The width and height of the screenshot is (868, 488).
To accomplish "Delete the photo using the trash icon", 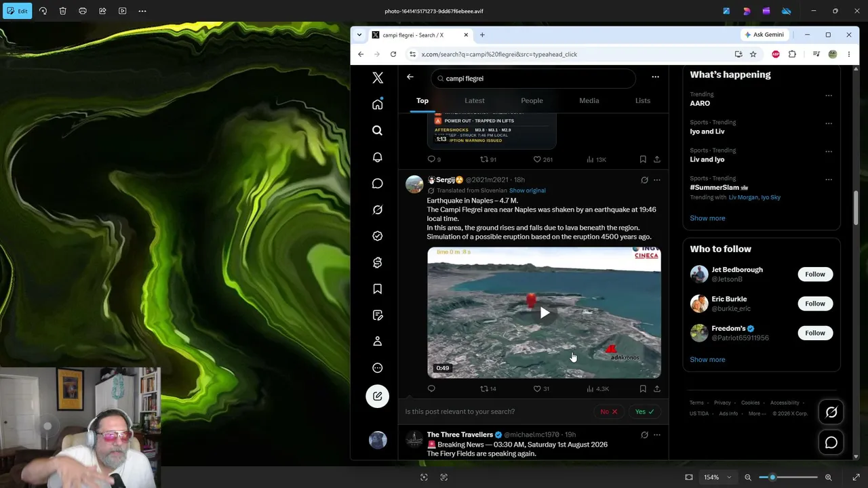I will click(62, 11).
